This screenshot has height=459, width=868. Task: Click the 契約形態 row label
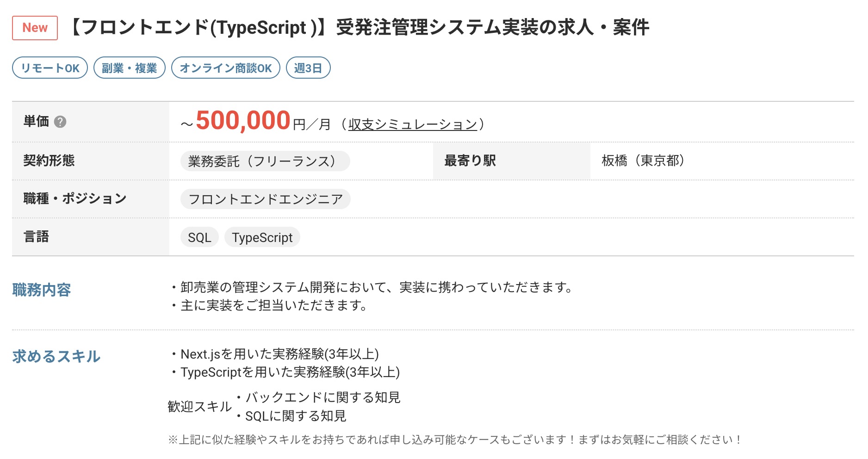tap(91, 161)
